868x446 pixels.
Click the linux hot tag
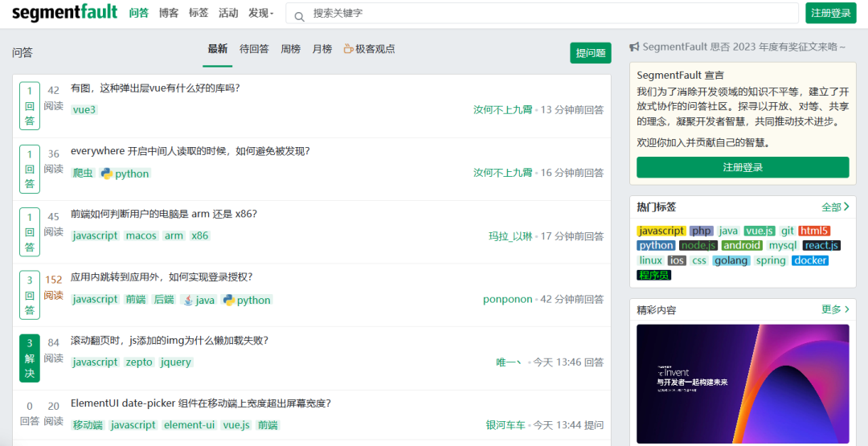pos(650,260)
